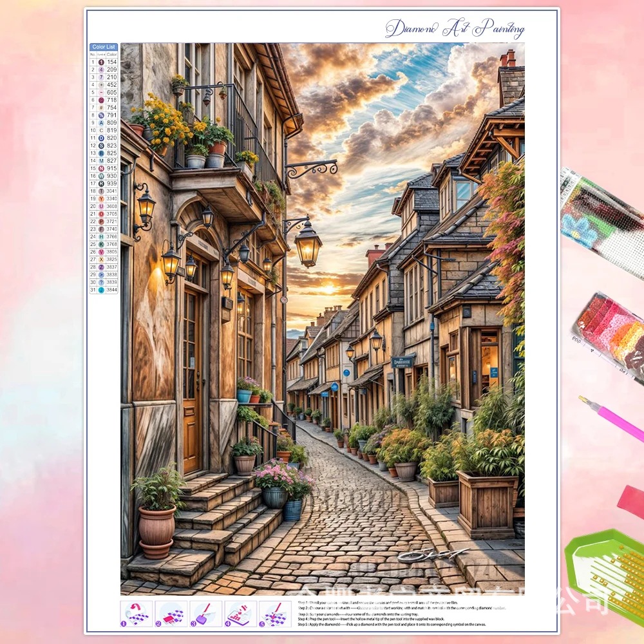
Task: Click the Color List header
Action: [x=104, y=47]
